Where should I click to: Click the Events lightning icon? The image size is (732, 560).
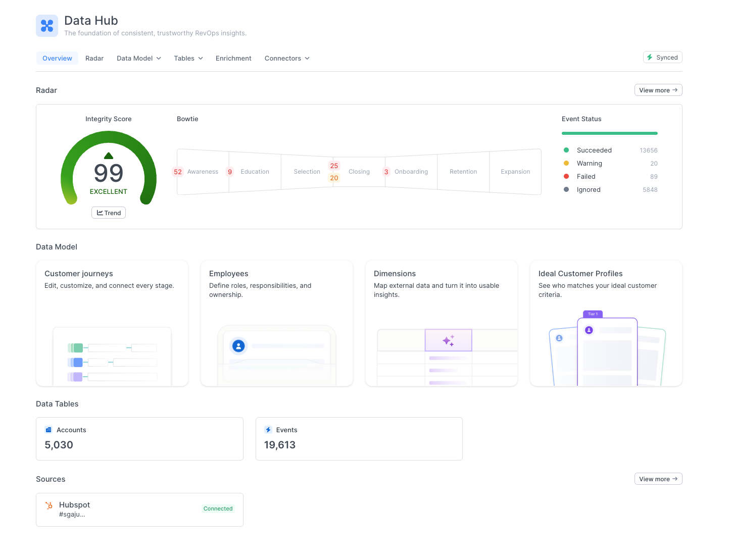point(268,430)
